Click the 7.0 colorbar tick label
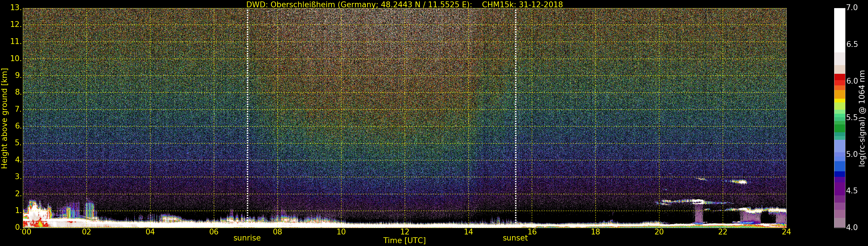Viewport: 868px width, 246px height. click(x=852, y=8)
